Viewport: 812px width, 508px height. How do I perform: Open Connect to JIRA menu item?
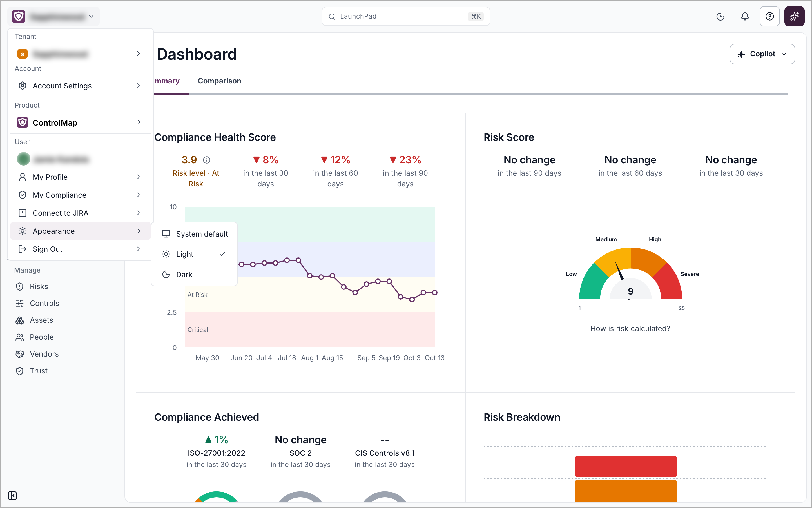pos(80,213)
